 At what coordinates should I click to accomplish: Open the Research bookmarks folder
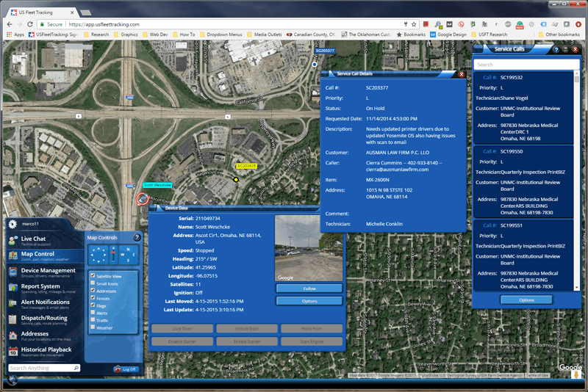[x=97, y=35]
